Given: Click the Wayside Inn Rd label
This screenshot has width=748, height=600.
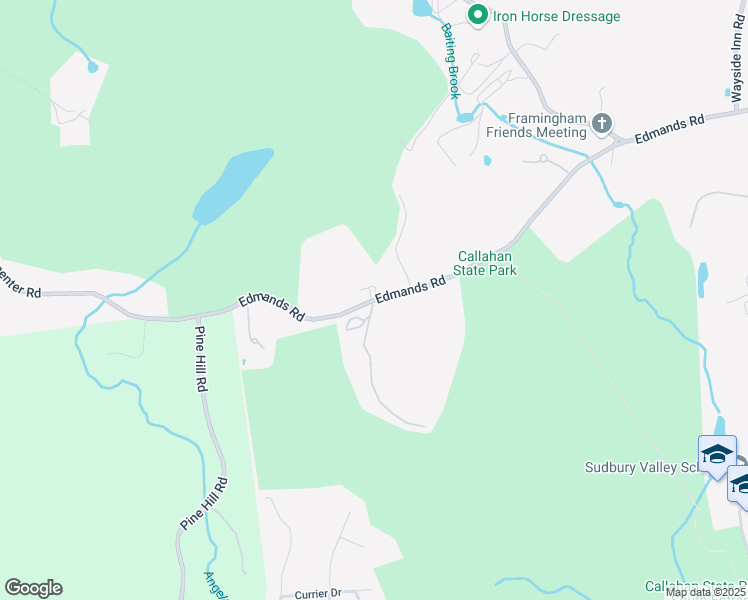Looking at the screenshot, I should 737,57.
